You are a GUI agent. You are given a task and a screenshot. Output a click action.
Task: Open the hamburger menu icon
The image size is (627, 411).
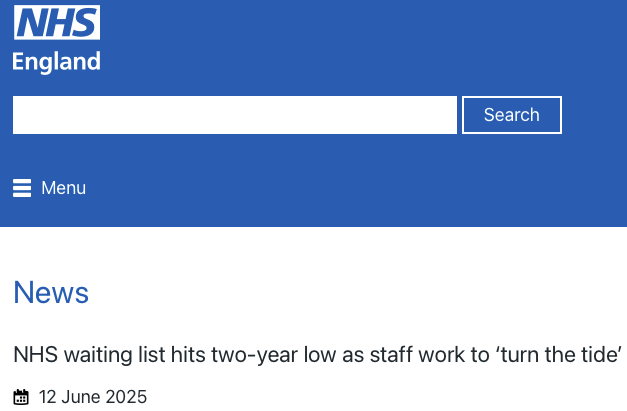click(22, 188)
